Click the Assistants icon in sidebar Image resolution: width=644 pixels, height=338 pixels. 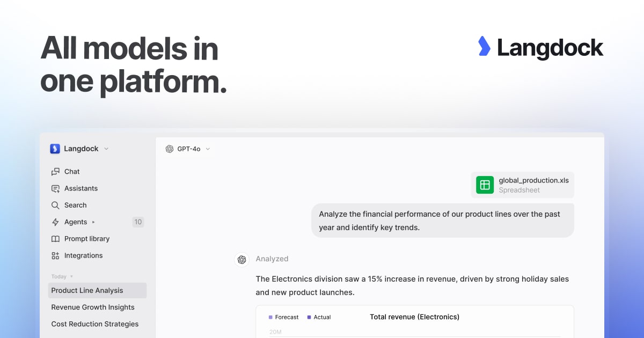click(x=55, y=188)
